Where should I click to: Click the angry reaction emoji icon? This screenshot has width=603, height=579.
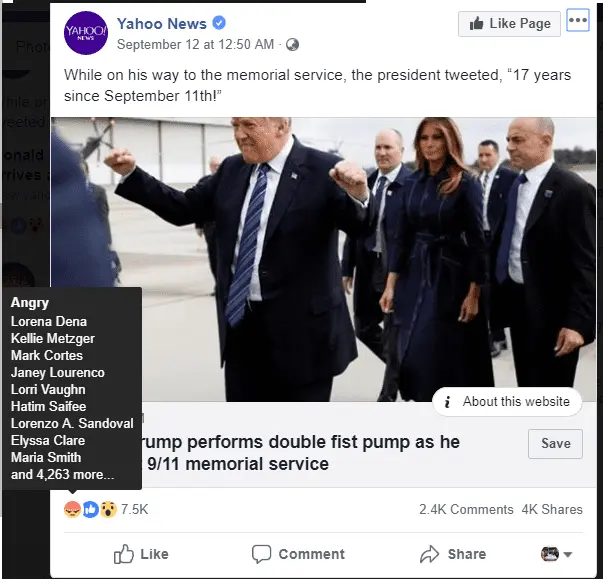tap(73, 510)
